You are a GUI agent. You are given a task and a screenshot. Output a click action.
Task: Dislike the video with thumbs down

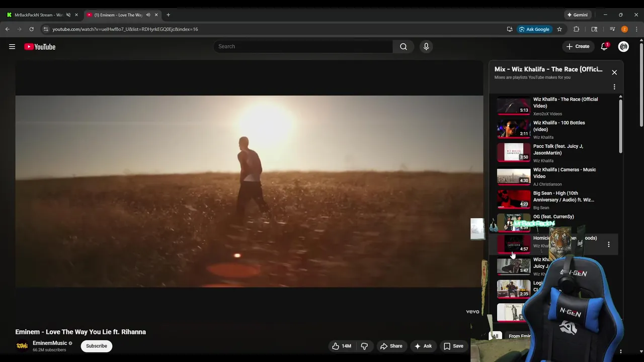point(364,346)
